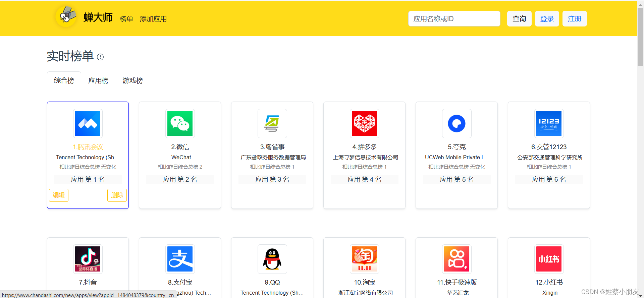Click developer name 浙江淘宝网络有限公司
This screenshot has width=644, height=298.
(365, 293)
